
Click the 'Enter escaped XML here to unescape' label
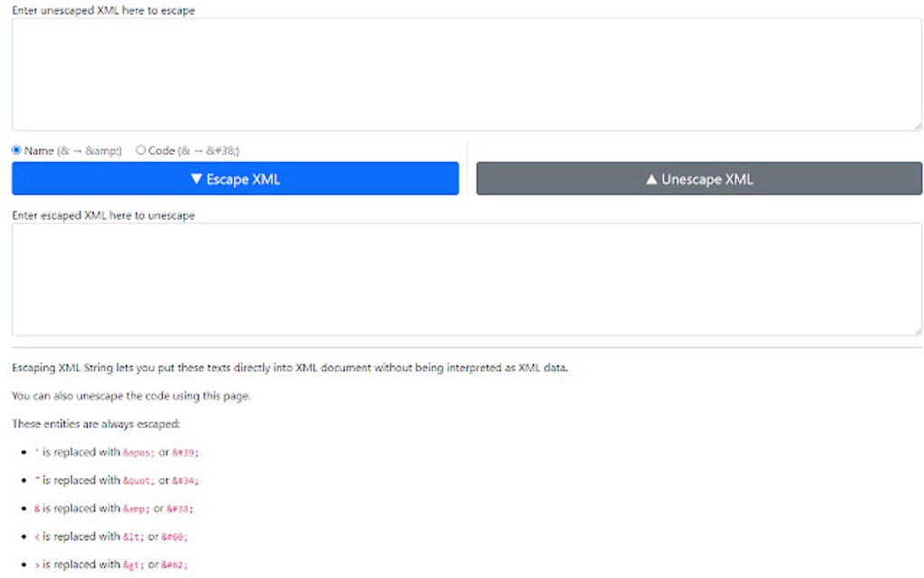(x=102, y=215)
